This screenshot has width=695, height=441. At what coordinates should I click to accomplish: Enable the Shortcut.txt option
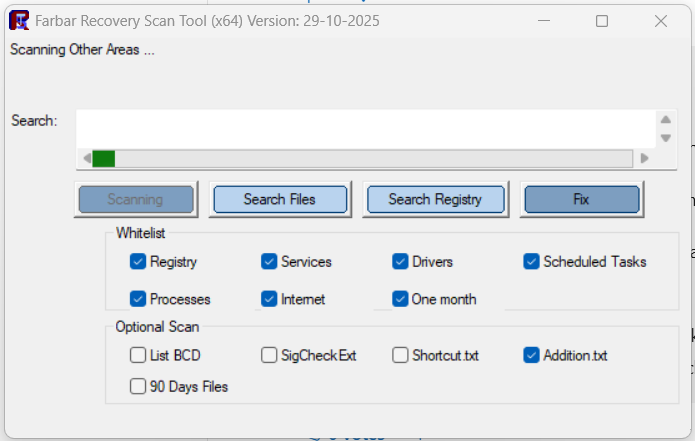tap(400, 355)
